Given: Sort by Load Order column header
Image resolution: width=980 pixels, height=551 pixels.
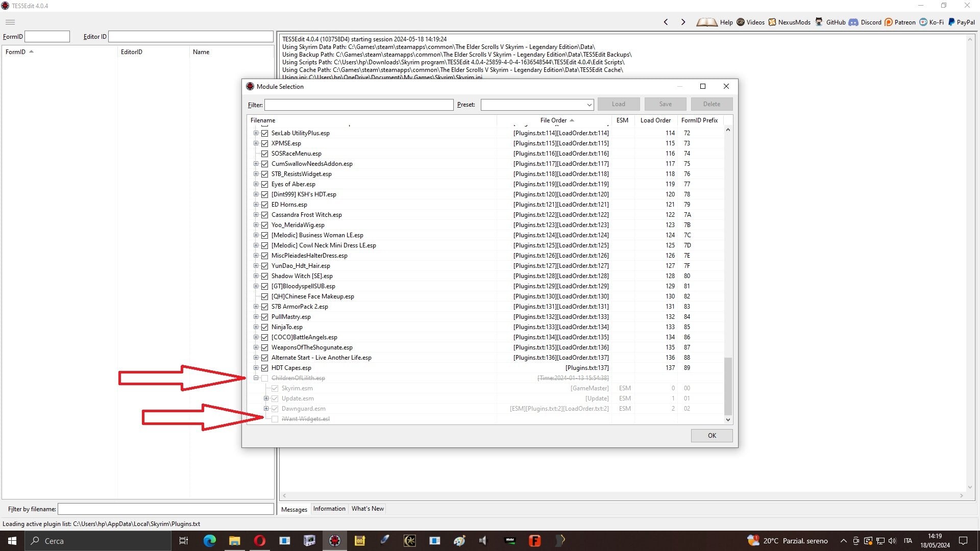Looking at the screenshot, I should click(655, 120).
